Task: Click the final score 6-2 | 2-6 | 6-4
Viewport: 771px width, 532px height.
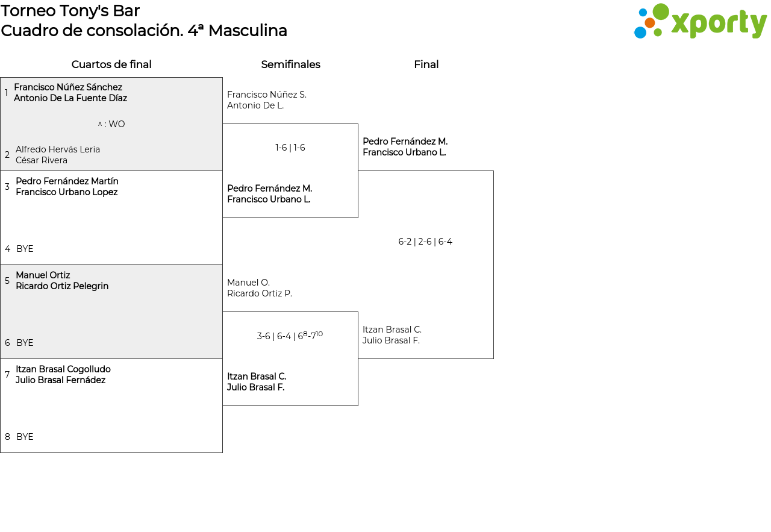Action: 425,242
